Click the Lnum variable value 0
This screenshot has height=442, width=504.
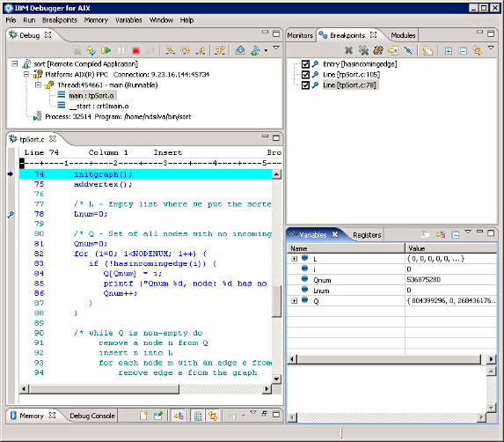[x=408, y=291]
